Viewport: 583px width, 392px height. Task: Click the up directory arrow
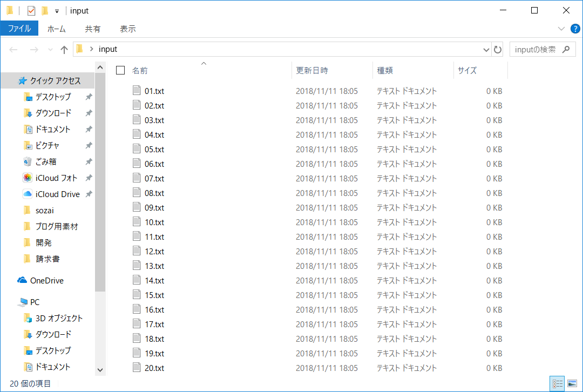tap(64, 50)
